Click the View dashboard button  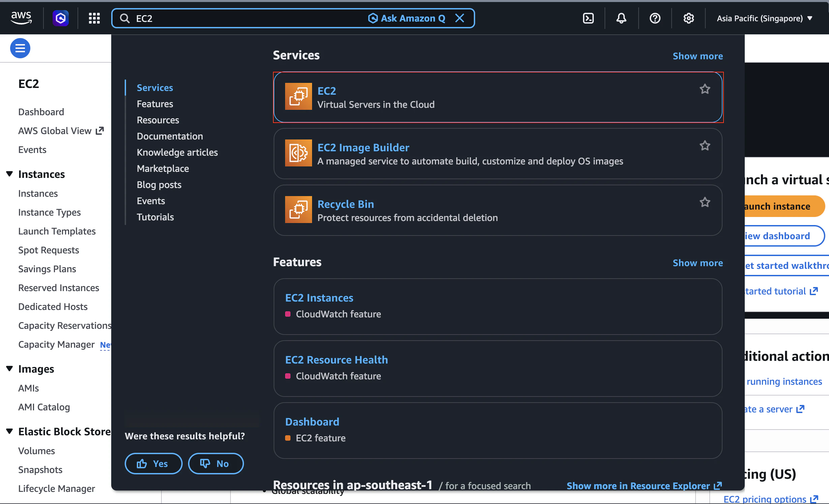click(785, 236)
